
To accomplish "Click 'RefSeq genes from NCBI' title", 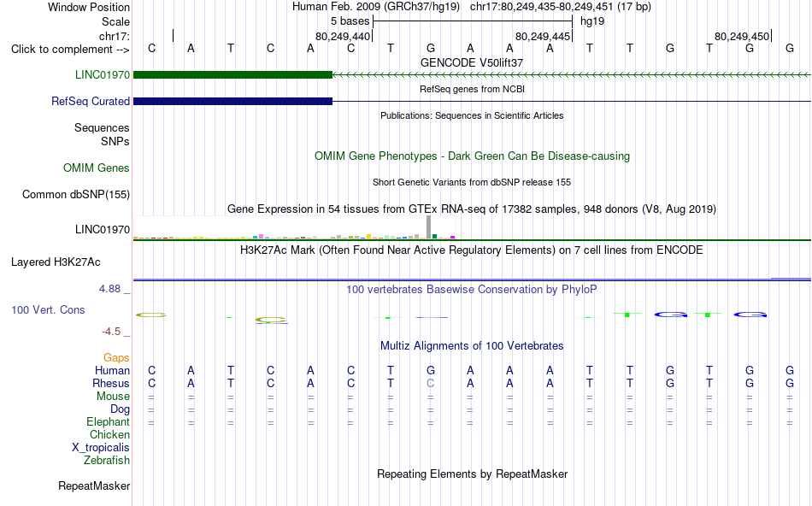I will tap(473, 89).
